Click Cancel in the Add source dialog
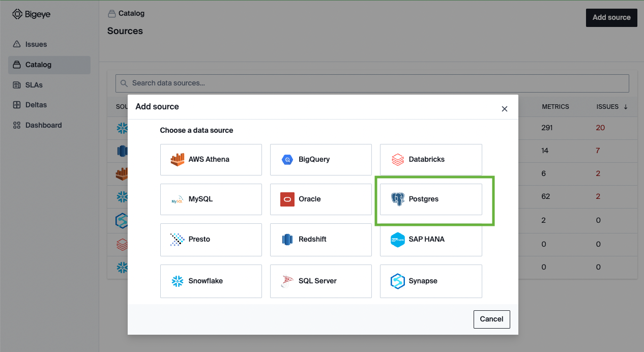 click(491, 319)
